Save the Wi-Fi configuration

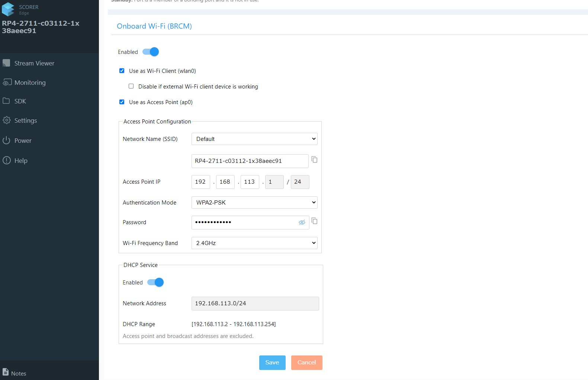(x=272, y=363)
